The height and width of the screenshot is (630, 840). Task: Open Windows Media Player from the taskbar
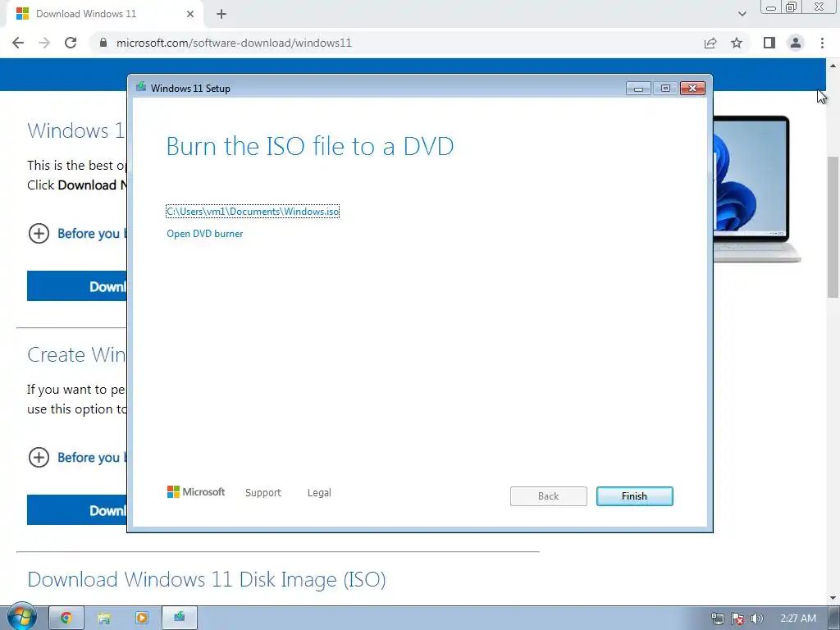pyautogui.click(x=141, y=618)
